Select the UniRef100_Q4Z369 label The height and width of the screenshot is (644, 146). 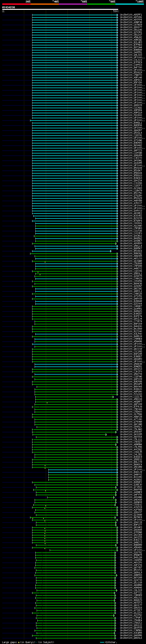point(131,535)
